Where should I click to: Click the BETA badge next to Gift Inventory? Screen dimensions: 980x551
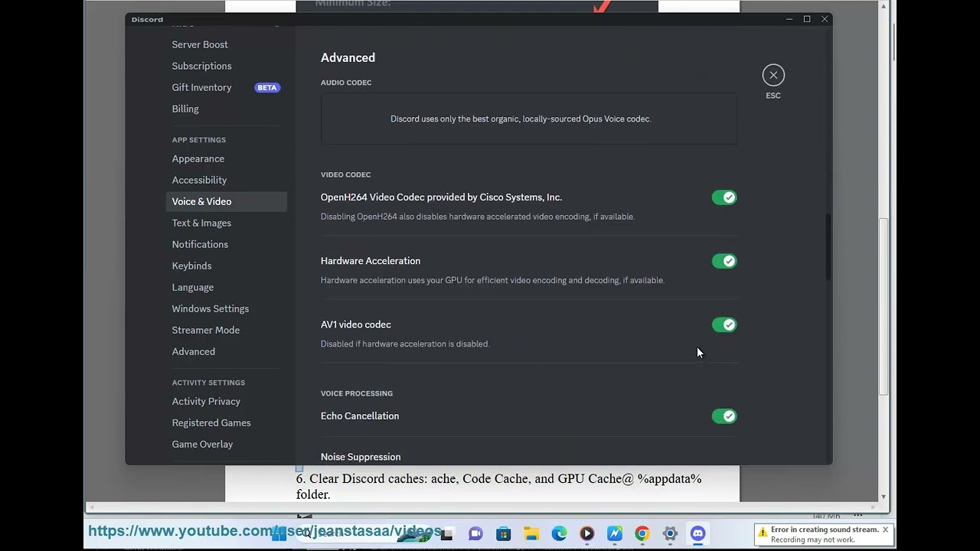coord(267,87)
